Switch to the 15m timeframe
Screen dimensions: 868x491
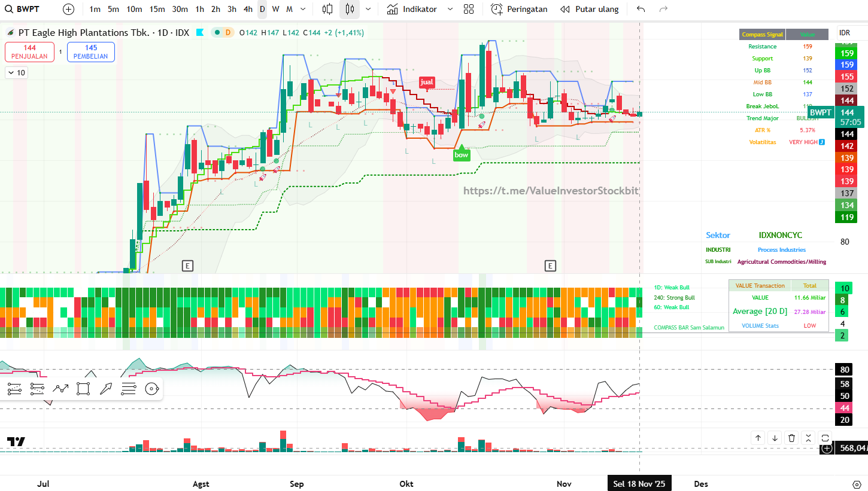pyautogui.click(x=157, y=9)
